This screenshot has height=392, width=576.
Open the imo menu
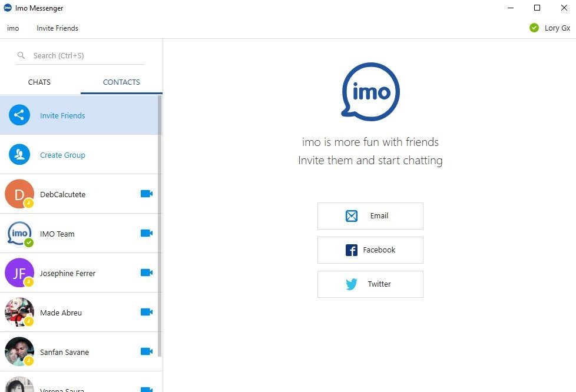tap(13, 28)
